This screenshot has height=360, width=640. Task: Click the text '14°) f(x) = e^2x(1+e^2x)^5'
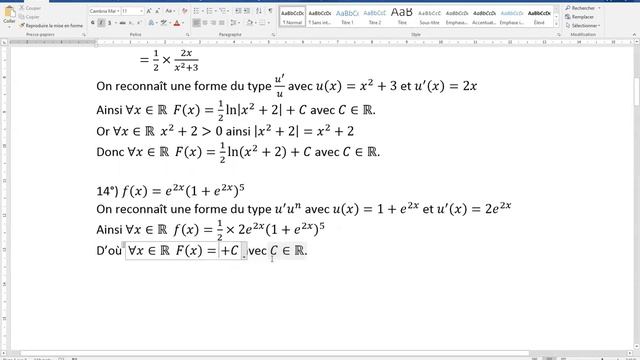click(170, 190)
